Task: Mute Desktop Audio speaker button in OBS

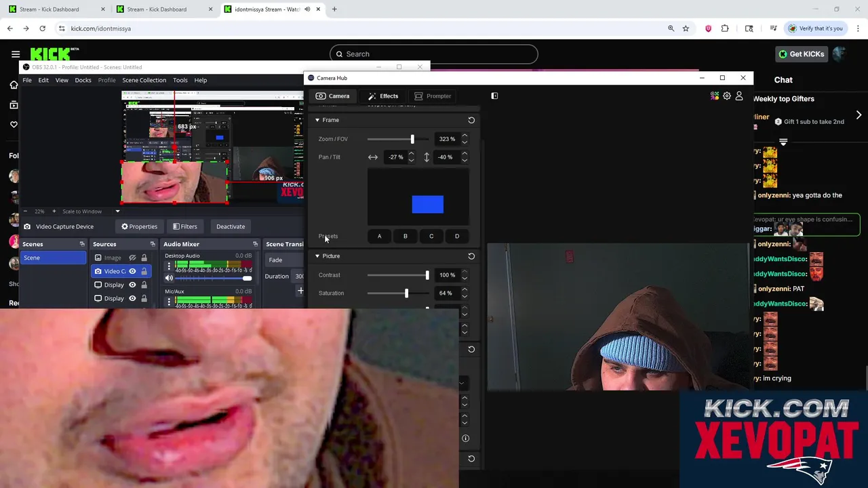Action: [x=169, y=278]
